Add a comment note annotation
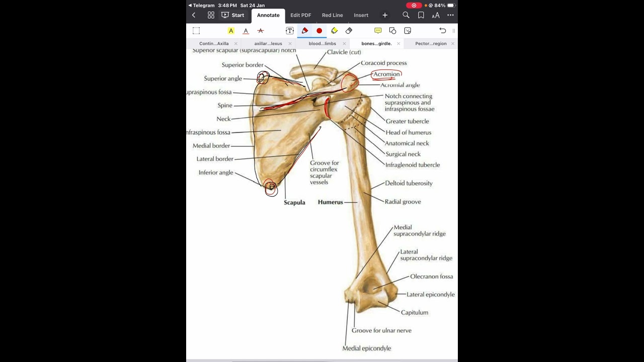 [378, 31]
